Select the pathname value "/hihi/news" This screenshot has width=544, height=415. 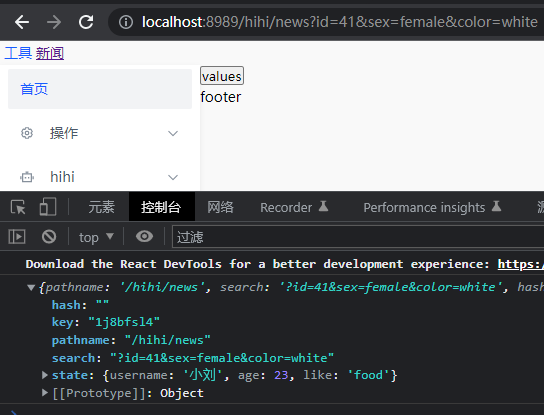(x=168, y=340)
